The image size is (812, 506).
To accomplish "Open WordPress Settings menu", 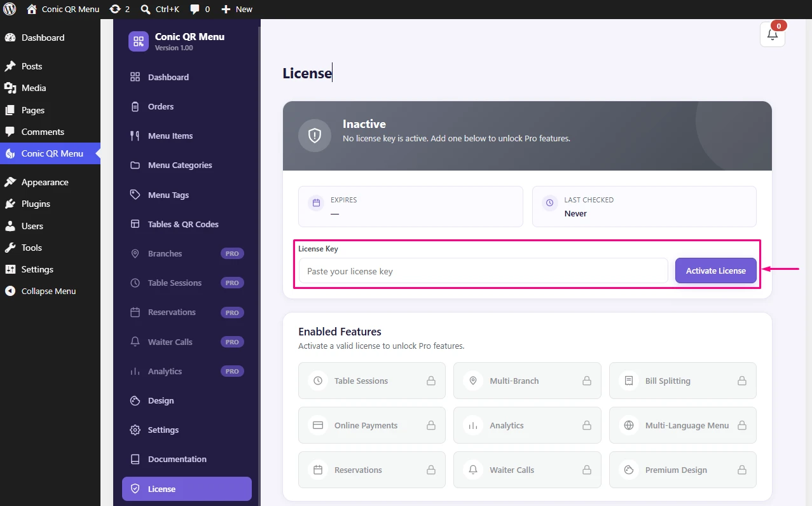I will 50,269.
